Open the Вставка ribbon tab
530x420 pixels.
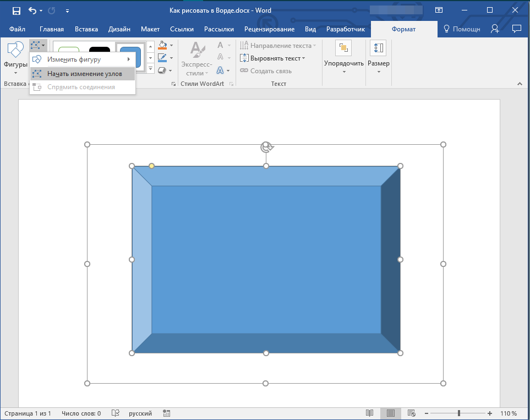(x=86, y=29)
